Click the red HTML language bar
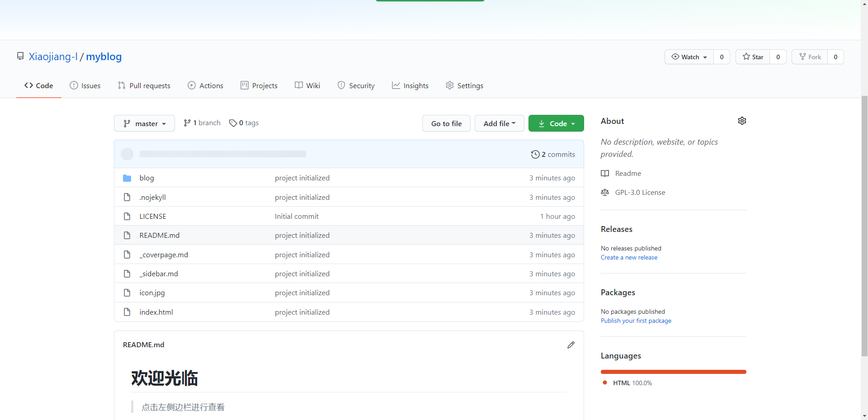 point(673,372)
